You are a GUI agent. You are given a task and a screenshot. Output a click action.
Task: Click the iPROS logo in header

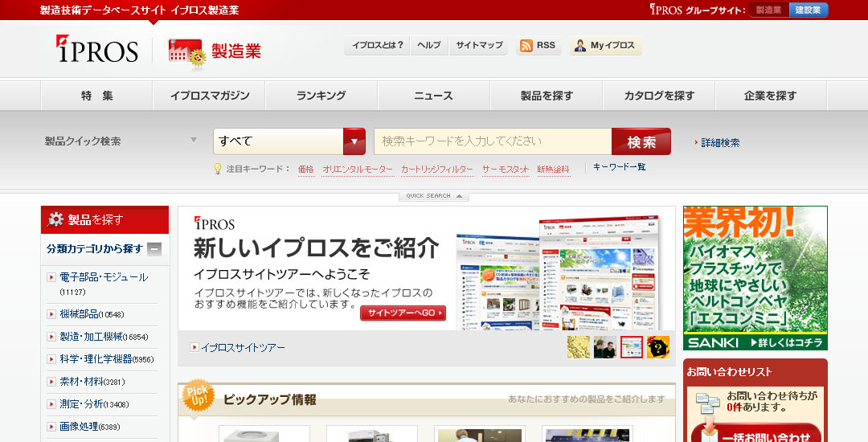97,49
